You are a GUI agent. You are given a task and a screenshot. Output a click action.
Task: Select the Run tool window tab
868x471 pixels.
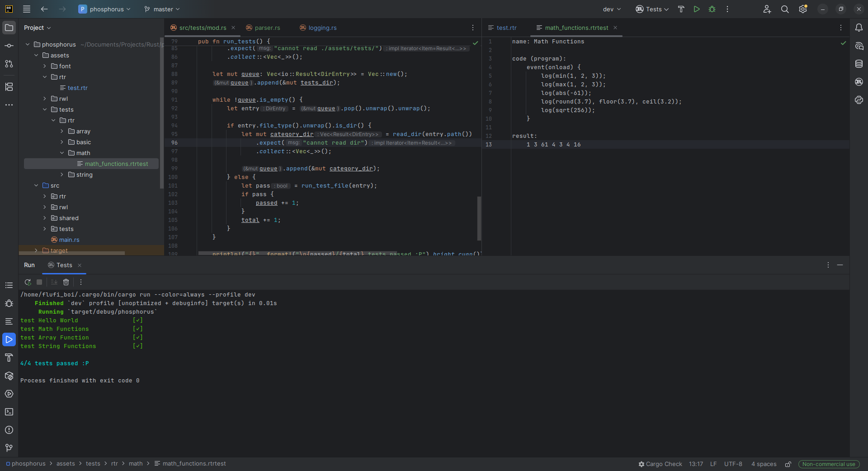[29, 265]
